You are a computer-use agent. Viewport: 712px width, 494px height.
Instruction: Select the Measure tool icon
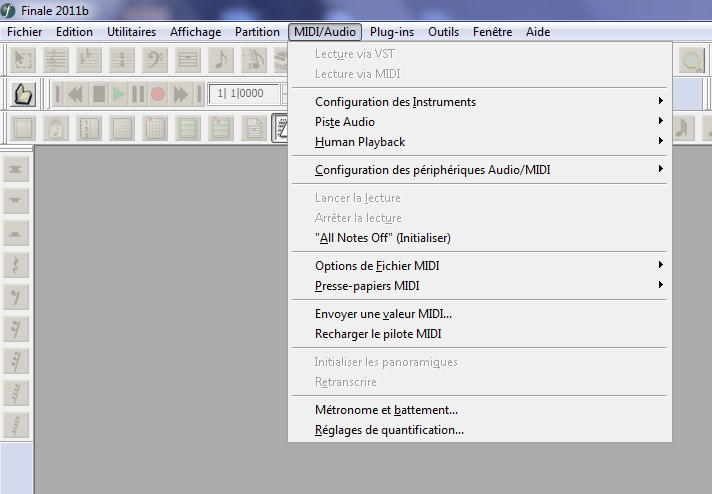click(188, 60)
